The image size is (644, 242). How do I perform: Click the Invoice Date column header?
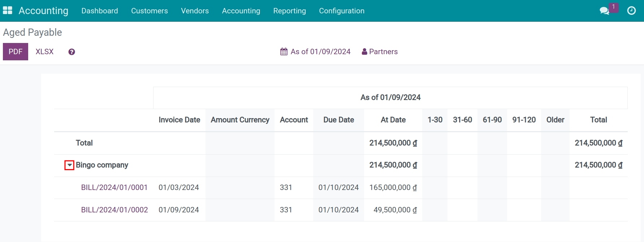[179, 120]
